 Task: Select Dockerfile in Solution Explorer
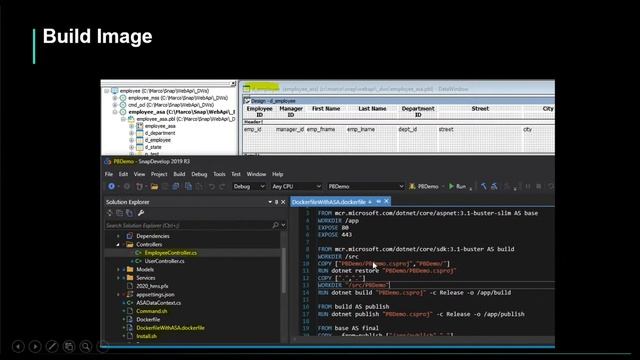(148, 320)
